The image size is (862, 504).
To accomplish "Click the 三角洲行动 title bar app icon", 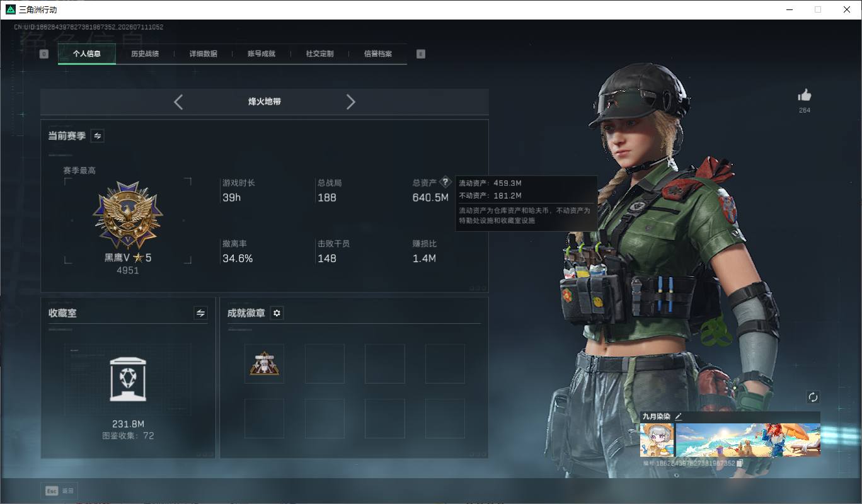I will click(10, 9).
